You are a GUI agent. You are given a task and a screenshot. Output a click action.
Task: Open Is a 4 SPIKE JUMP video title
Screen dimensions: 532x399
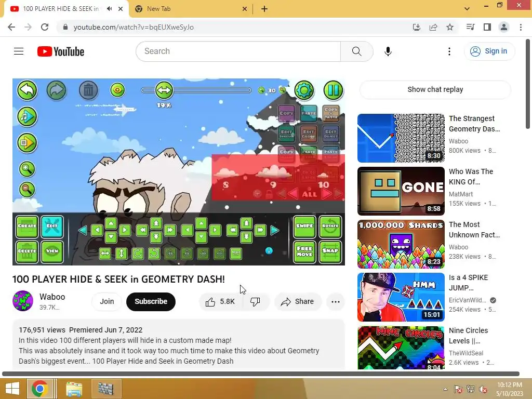coord(469,283)
